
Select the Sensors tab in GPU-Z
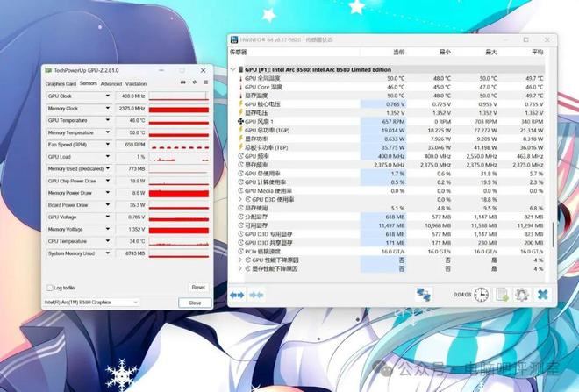coord(89,83)
